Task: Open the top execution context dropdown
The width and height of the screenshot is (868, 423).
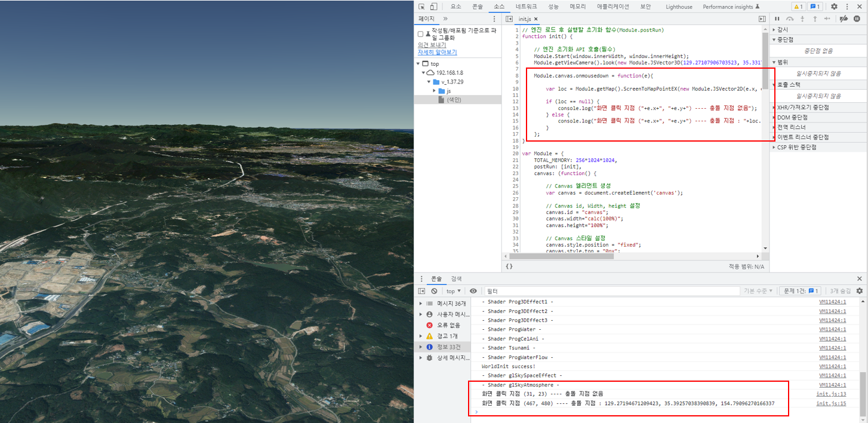Action: point(453,291)
